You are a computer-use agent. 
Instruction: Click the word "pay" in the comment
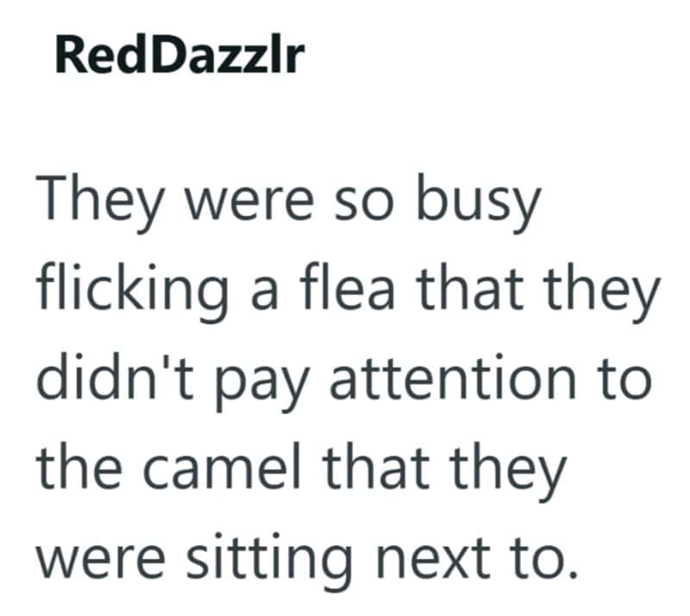point(260,387)
